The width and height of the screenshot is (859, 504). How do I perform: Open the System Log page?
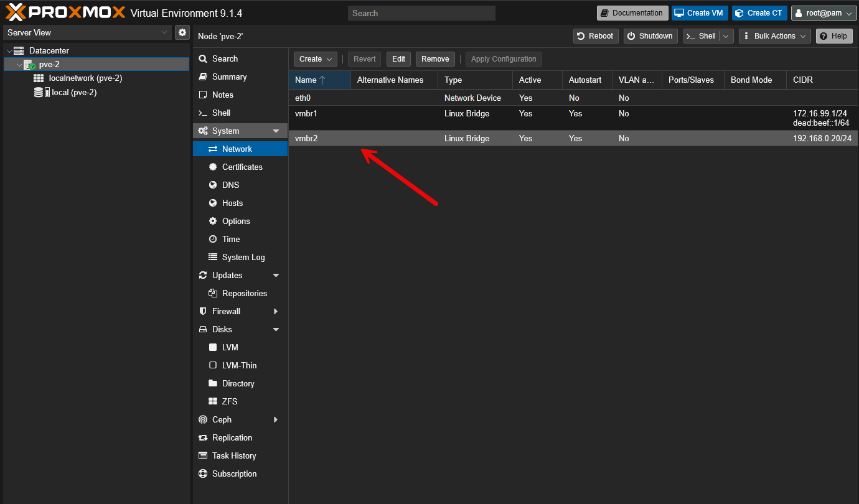tap(243, 257)
